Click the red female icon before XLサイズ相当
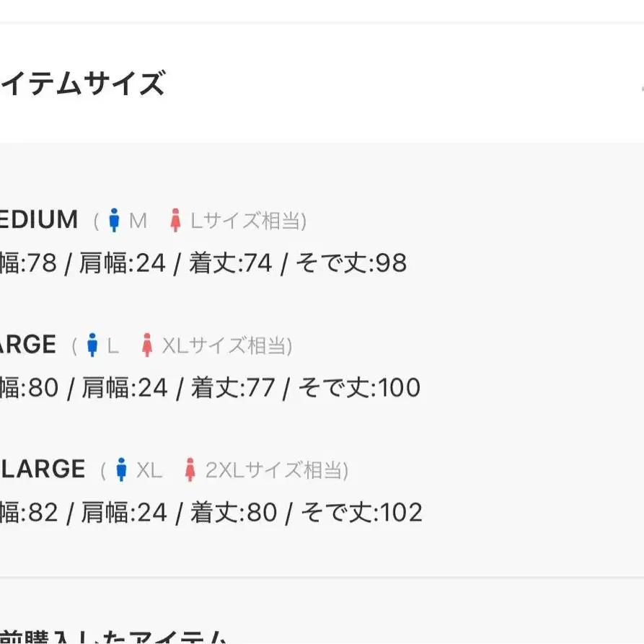 [x=147, y=345]
